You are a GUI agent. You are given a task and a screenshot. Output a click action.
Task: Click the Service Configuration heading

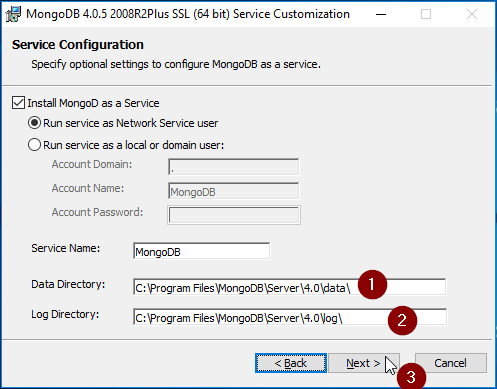[78, 45]
